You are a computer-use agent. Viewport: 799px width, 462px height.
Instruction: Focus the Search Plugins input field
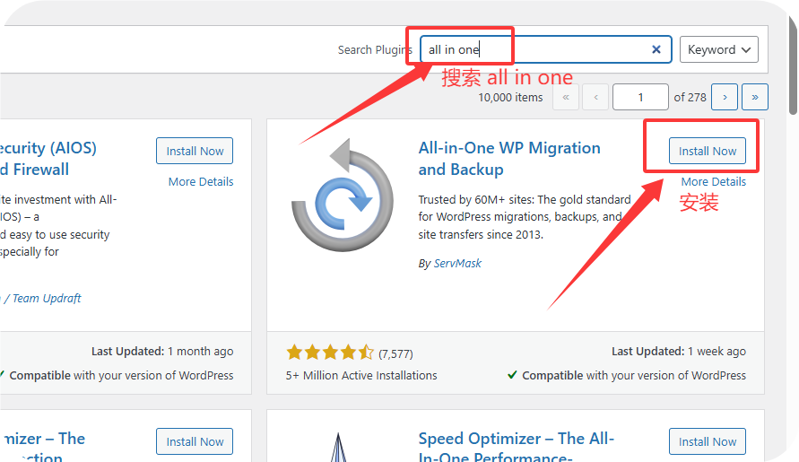535,49
